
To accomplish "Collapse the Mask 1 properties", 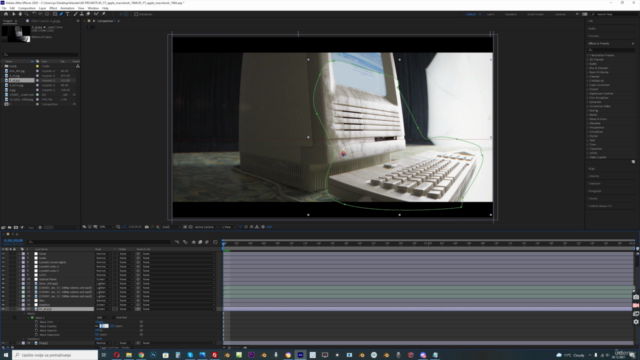I will [29, 318].
